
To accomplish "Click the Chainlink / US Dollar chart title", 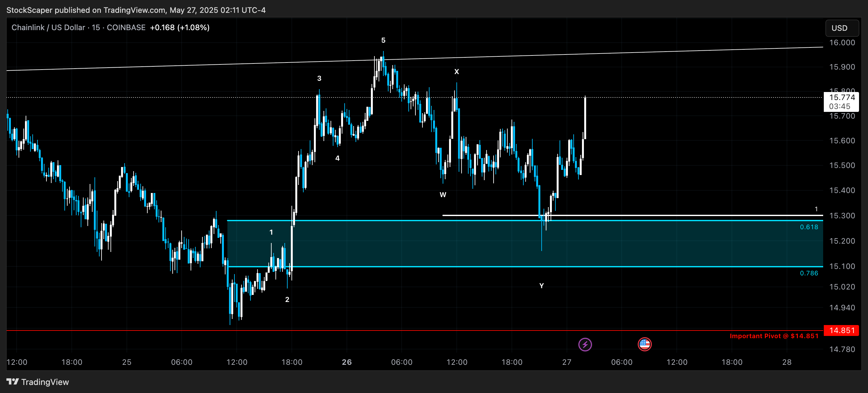I will 48,27.
